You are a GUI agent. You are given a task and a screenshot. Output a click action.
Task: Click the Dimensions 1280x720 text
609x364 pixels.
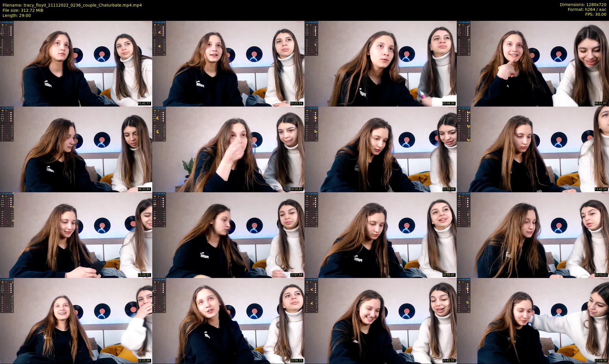click(x=583, y=5)
